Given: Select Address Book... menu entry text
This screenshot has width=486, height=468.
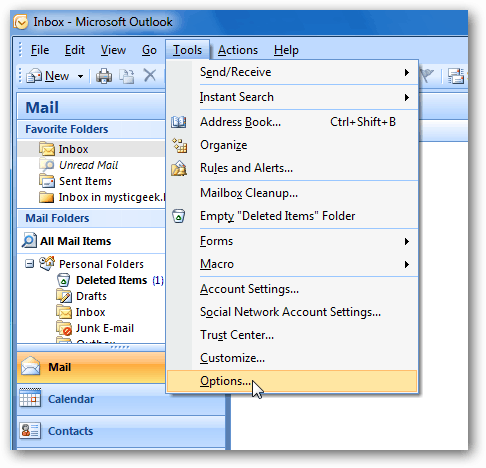Looking at the screenshot, I should [x=240, y=122].
